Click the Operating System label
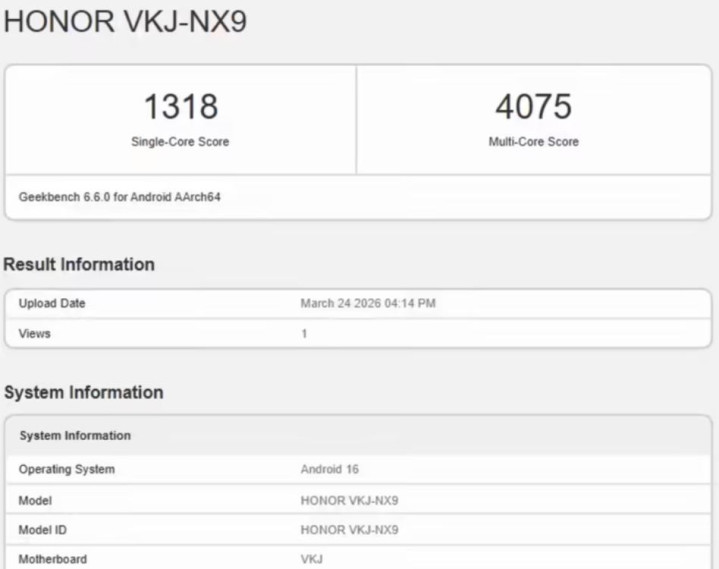Image resolution: width=719 pixels, height=569 pixels. click(66, 470)
